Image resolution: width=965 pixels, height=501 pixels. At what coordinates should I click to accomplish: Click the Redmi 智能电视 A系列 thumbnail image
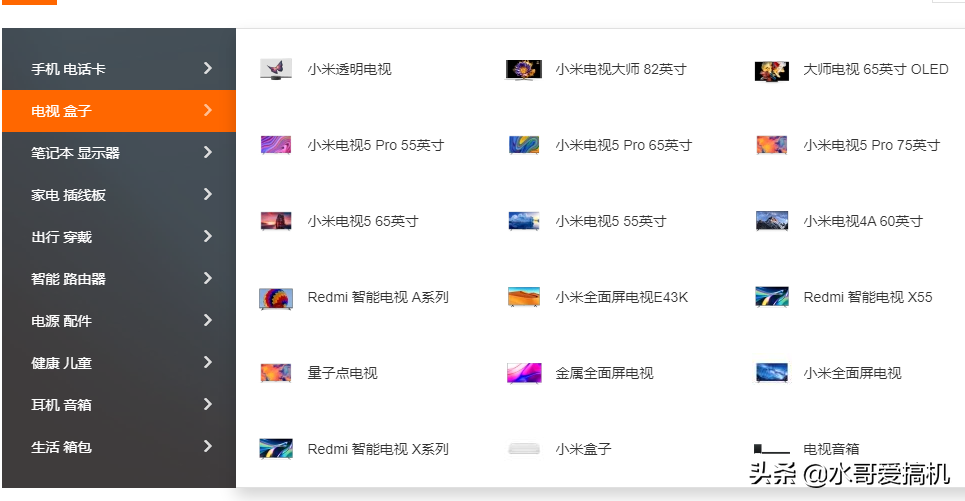click(x=276, y=298)
